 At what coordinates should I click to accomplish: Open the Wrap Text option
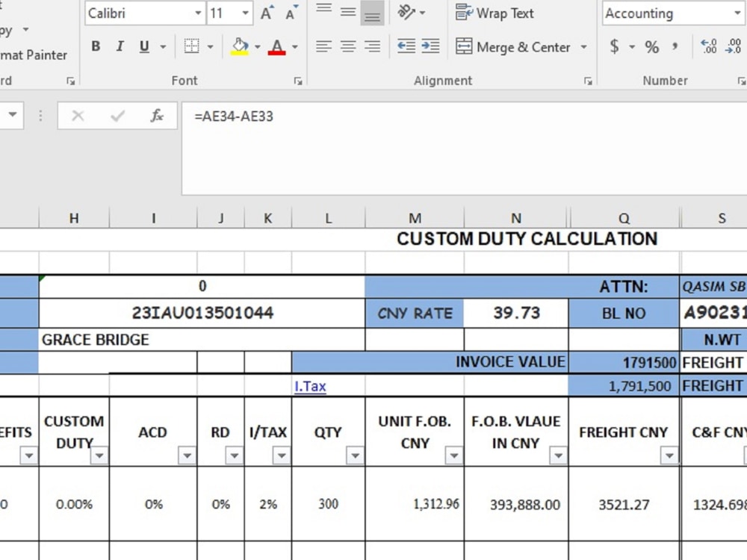pos(495,13)
